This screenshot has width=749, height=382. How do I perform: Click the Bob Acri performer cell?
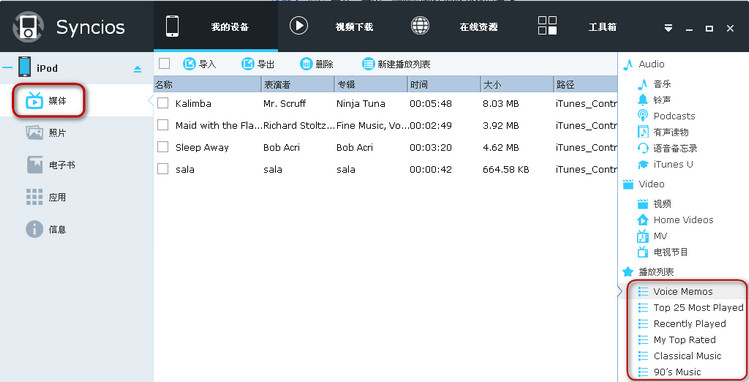click(x=281, y=148)
